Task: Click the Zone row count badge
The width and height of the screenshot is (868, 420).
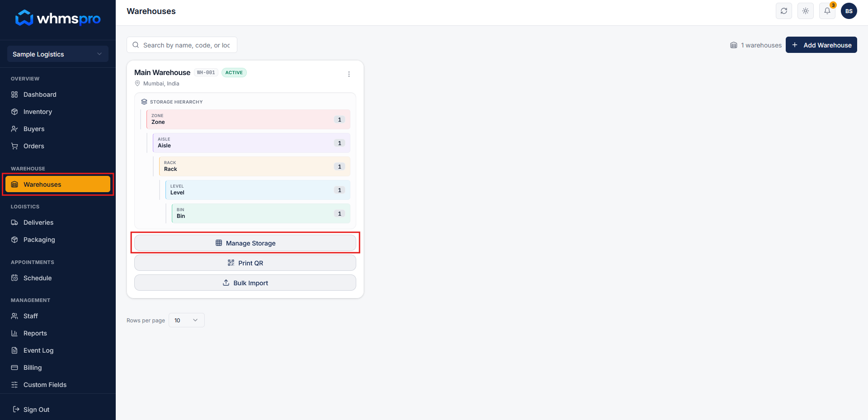Action: [x=340, y=119]
